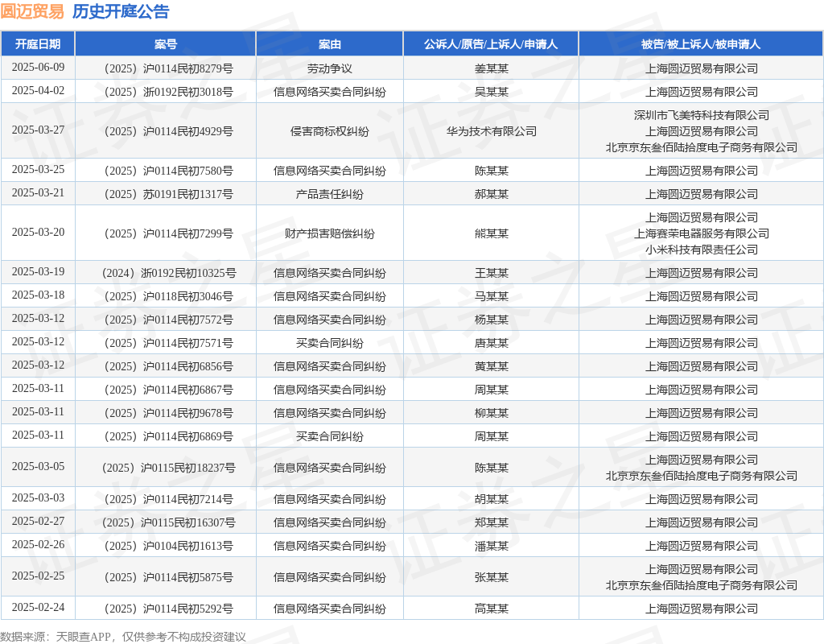Click date 2025-04-02
824x644 pixels.
pyautogui.click(x=38, y=90)
